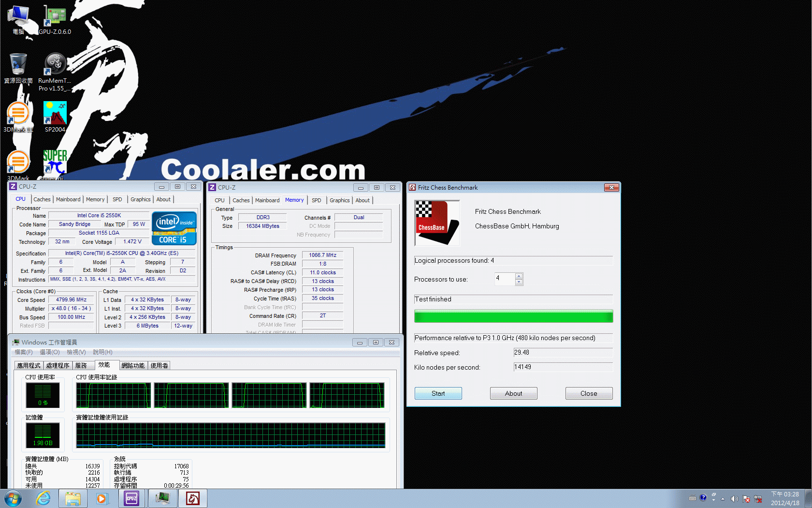The height and width of the screenshot is (508, 812).
Task: Click the green Test finished progress bar
Action: (513, 316)
